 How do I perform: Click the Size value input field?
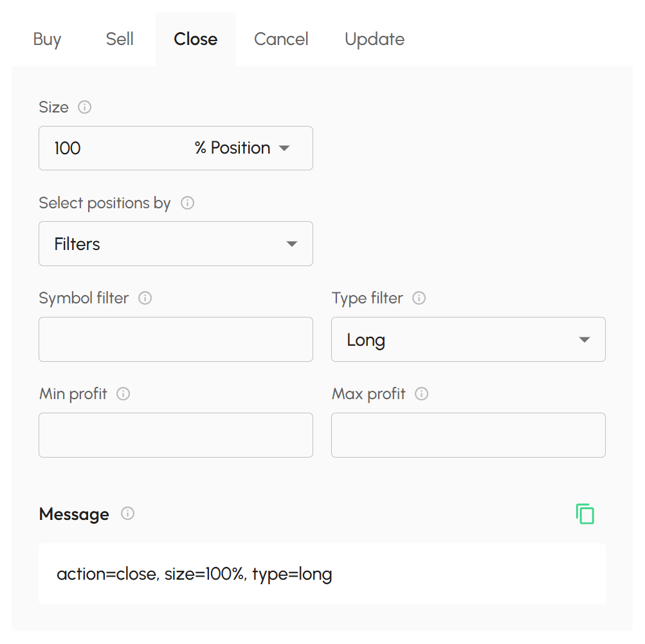(109, 148)
